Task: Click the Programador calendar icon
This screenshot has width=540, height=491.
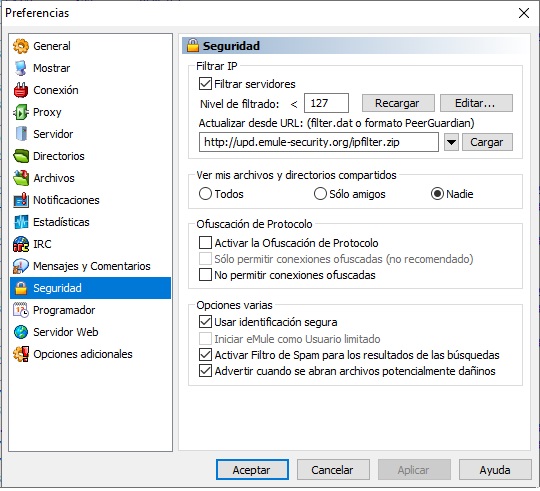Action: tap(21, 310)
